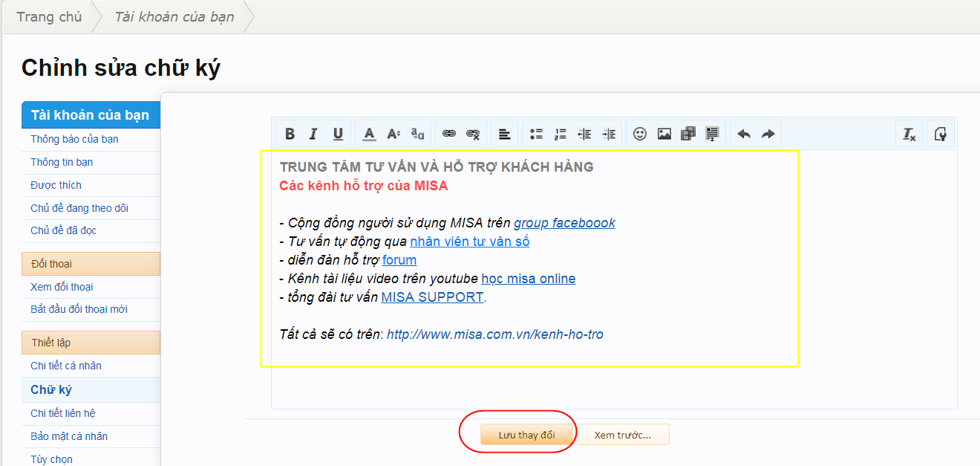Insert an ordered numbered list
Screen dimensions: 980x466
561,134
